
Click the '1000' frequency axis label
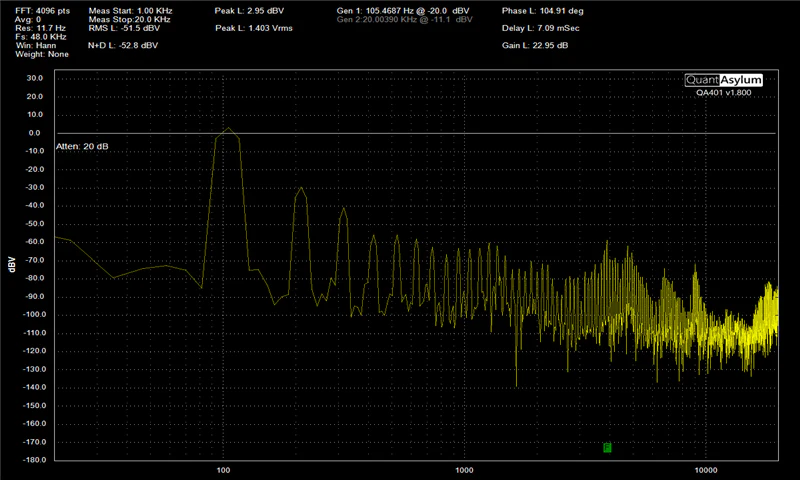coord(464,470)
